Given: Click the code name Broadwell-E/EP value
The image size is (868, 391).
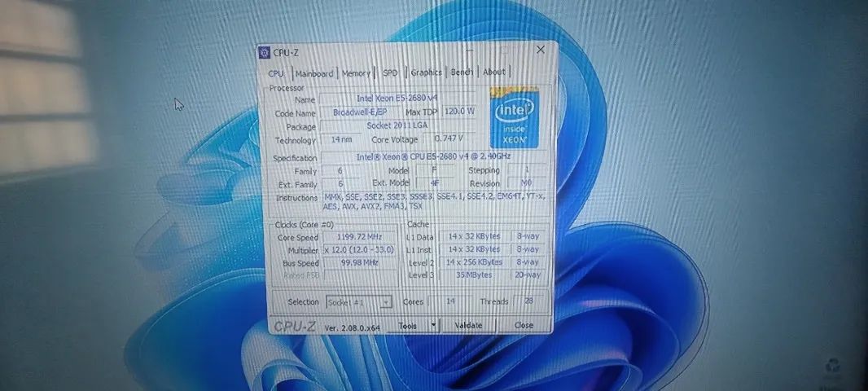Looking at the screenshot, I should pos(360,112).
